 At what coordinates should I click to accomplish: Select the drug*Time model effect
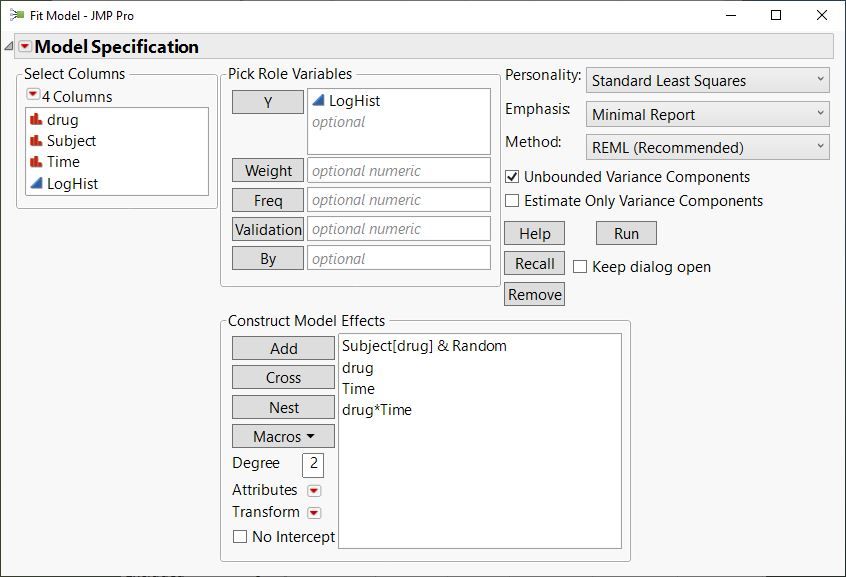tap(377, 410)
